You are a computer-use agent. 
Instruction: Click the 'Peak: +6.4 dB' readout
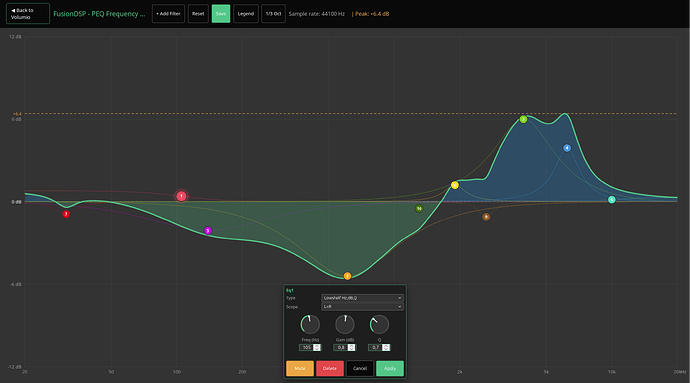(x=371, y=14)
